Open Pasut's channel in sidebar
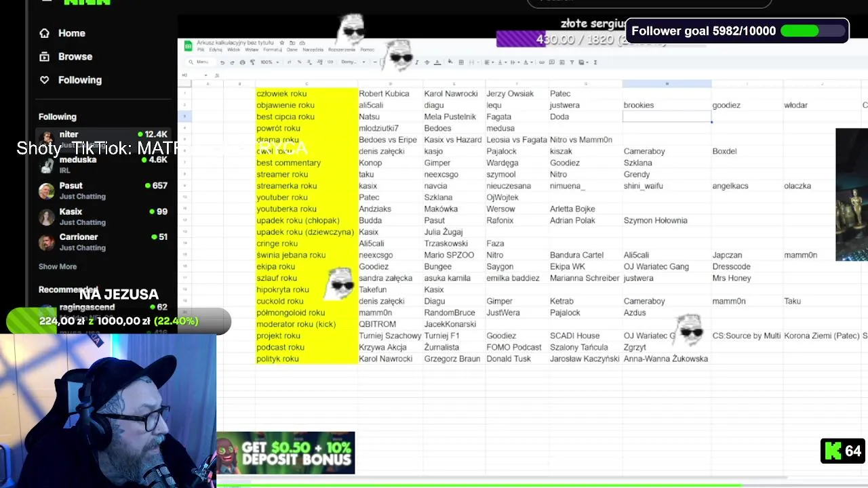Screen dimensions: 868x488 [103, 190]
